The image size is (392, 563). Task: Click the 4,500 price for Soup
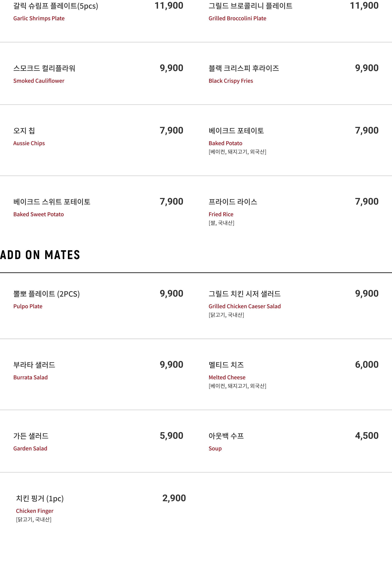(x=367, y=436)
